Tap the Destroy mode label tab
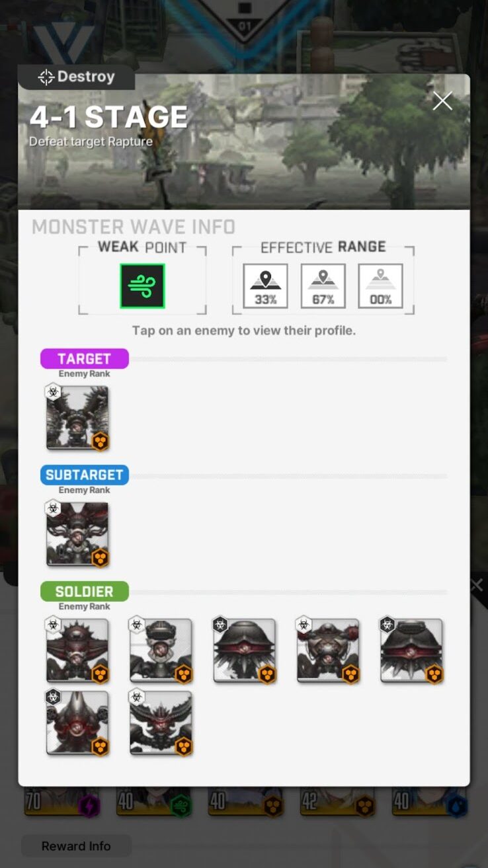 coord(77,77)
